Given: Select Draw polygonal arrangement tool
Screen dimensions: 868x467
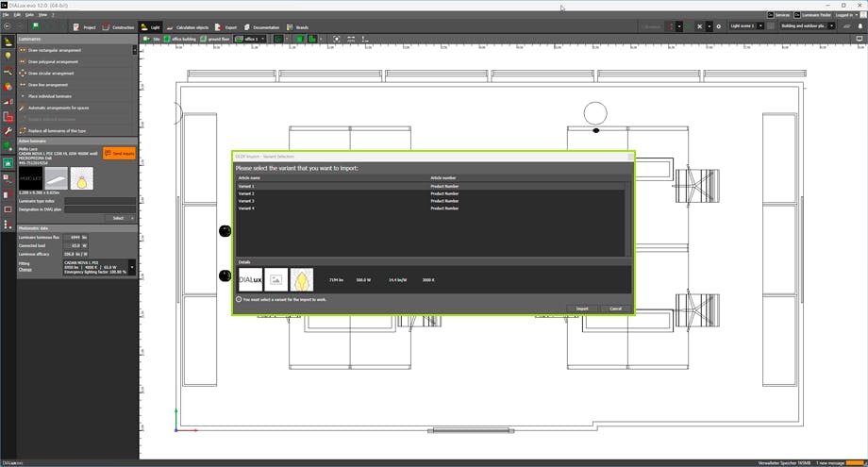Looking at the screenshot, I should click(75, 62).
